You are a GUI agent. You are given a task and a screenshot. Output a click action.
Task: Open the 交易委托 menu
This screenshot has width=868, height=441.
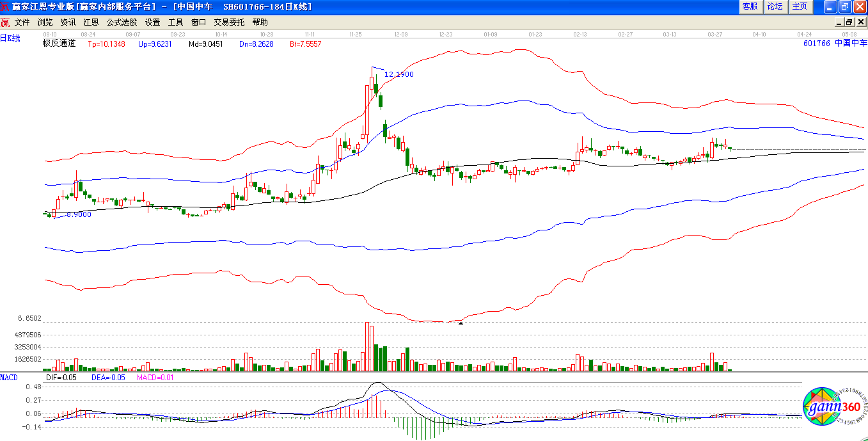click(229, 22)
